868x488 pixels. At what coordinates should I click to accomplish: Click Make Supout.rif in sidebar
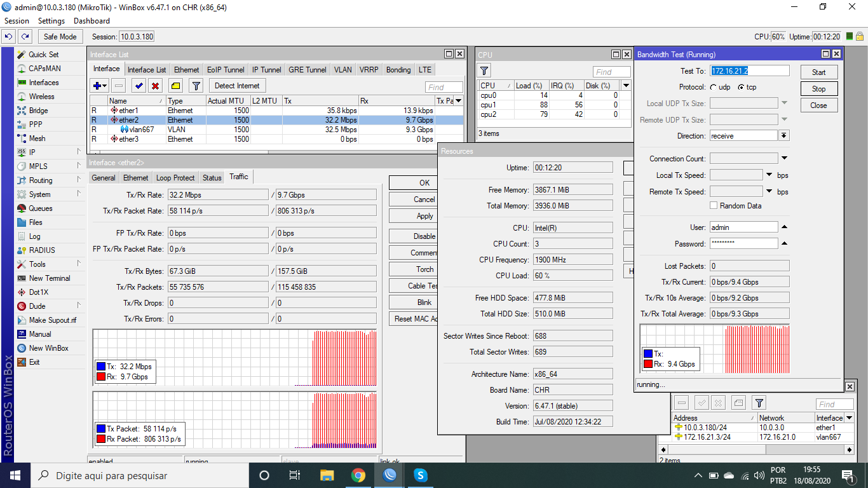click(52, 320)
